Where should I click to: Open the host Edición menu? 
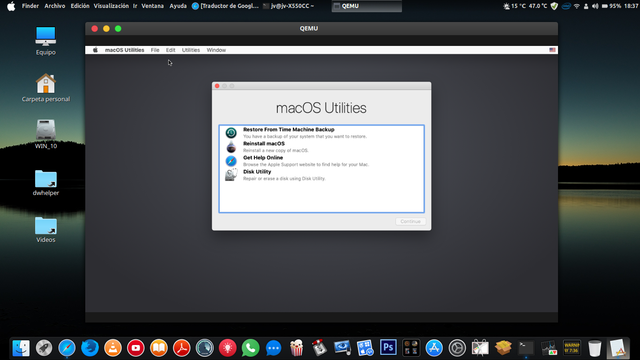point(80,6)
